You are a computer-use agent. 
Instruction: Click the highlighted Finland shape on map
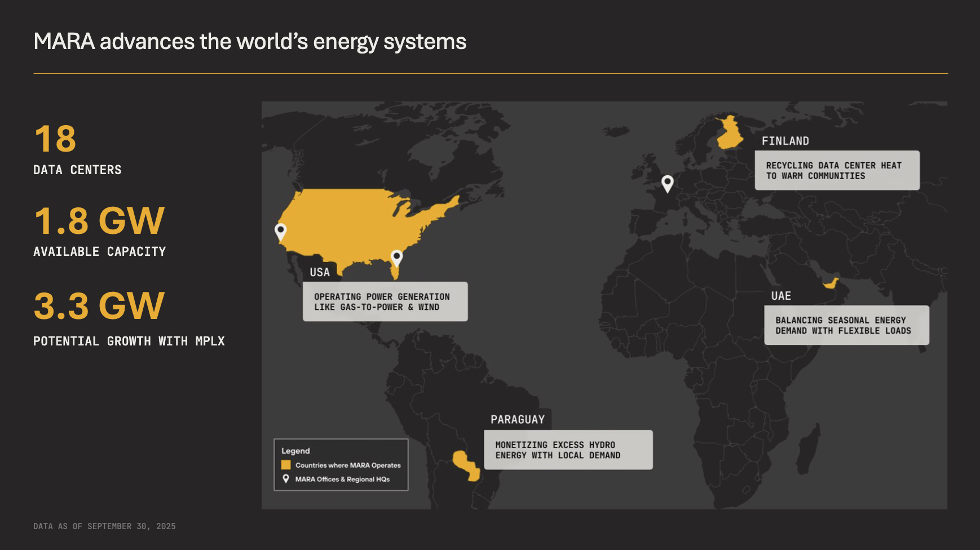[x=730, y=134]
